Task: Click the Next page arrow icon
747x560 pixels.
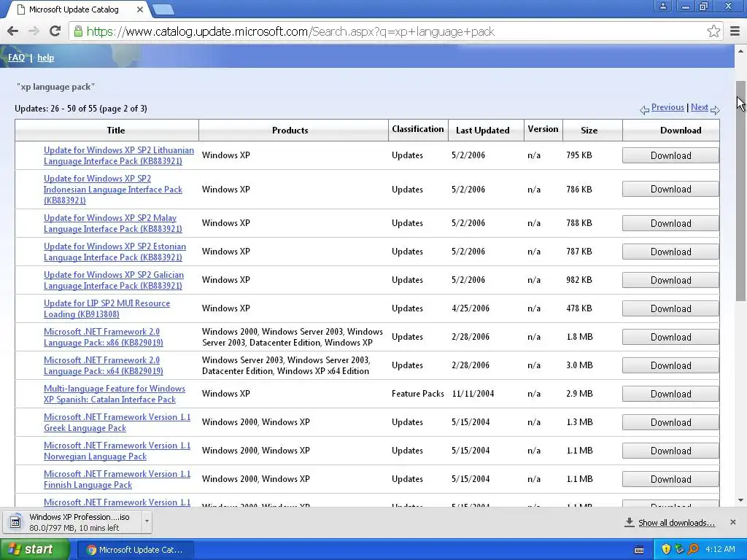Action: pyautogui.click(x=715, y=110)
